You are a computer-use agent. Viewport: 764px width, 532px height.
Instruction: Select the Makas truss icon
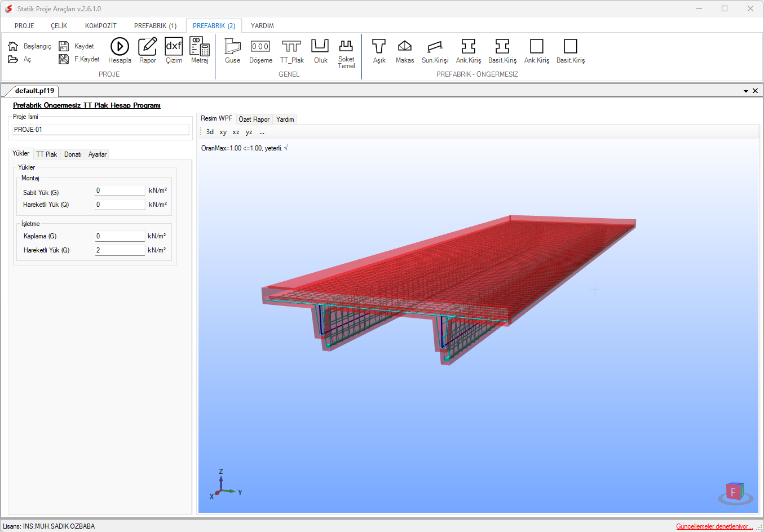(405, 51)
